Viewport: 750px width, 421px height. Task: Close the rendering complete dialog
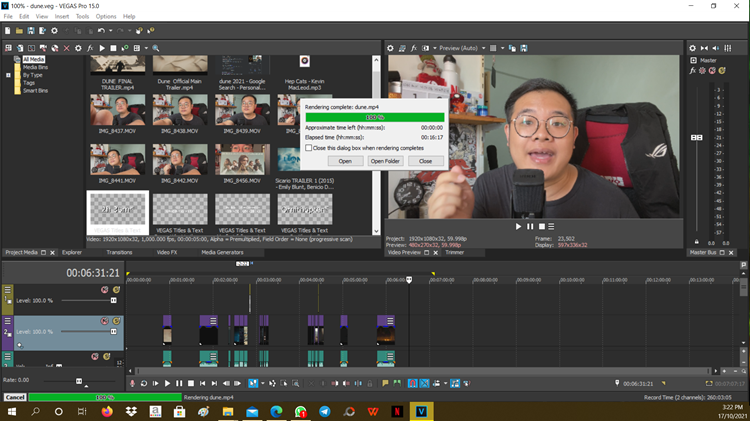[x=425, y=161]
